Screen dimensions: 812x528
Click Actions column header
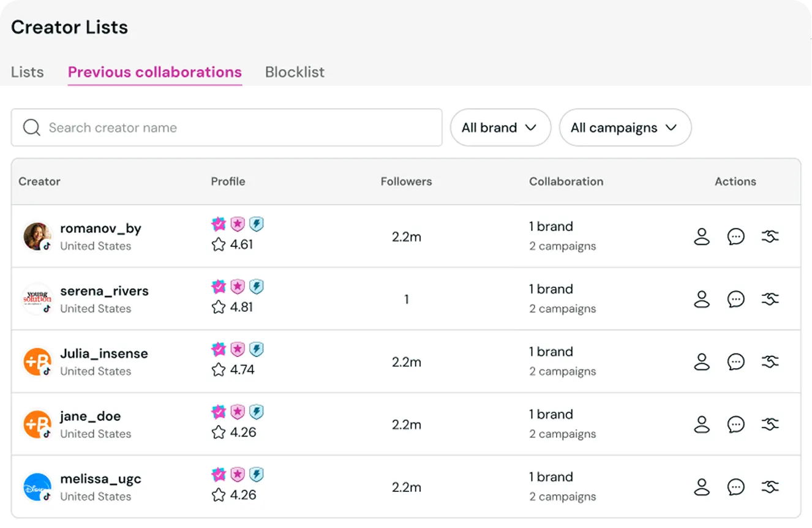pos(735,181)
